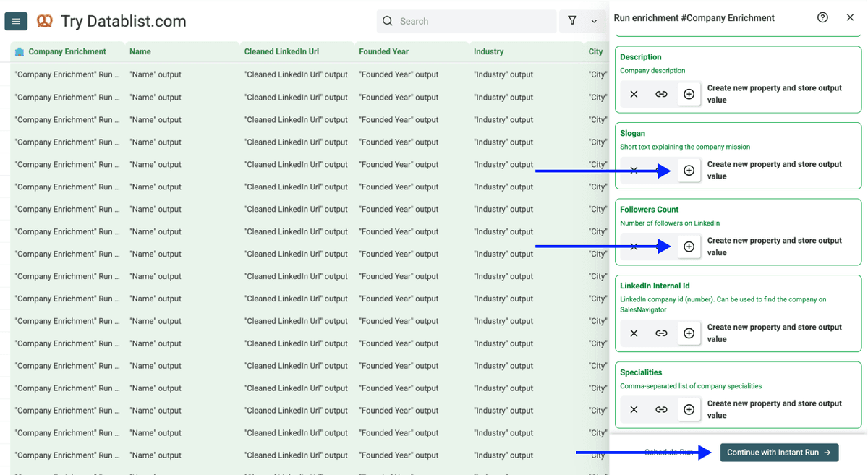Create new property plus for LinkedIn Internal Id

coord(689,333)
